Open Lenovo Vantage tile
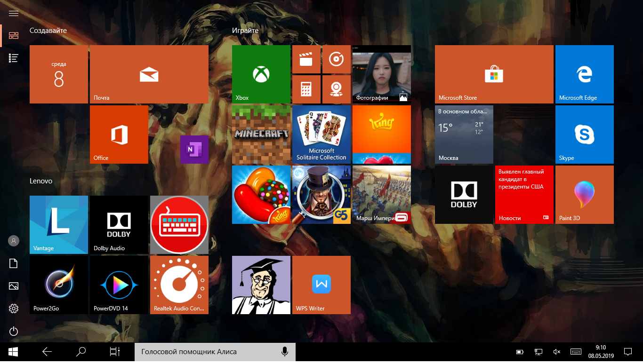 coord(59,225)
